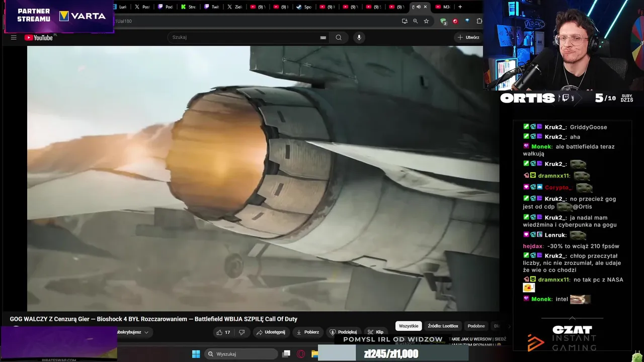This screenshot has height=362, width=644.
Task: Open the on-screen keyboard icon in search
Action: click(323, 38)
